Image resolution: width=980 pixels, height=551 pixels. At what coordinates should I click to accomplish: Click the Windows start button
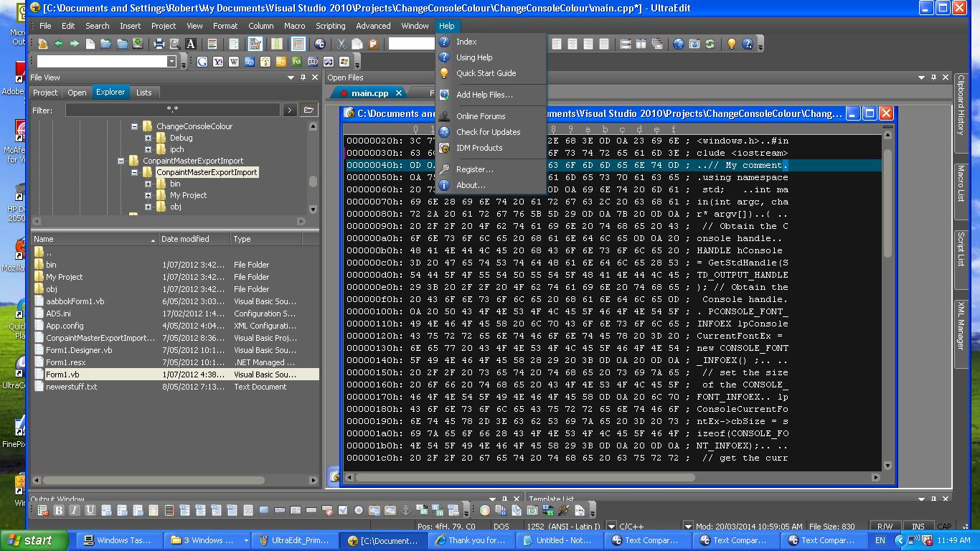tap(30, 540)
